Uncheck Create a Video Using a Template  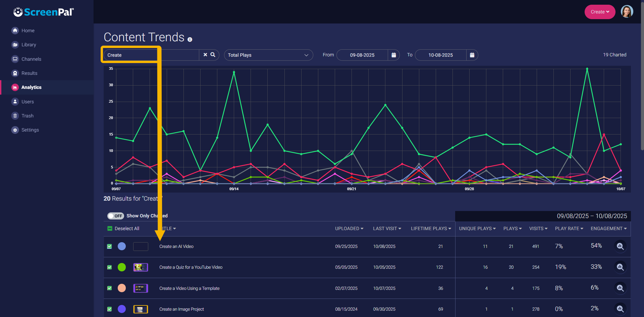tap(109, 288)
